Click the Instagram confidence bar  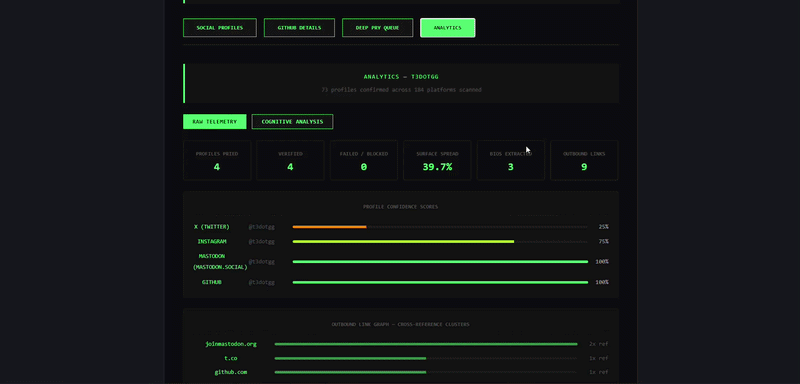click(440, 241)
